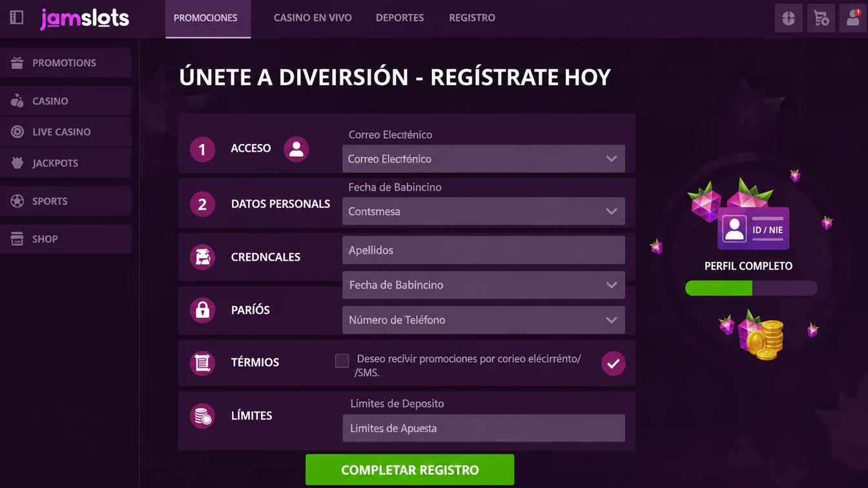This screenshot has height=488, width=868.
Task: Select Promotions in the sidebar
Action: click(65, 63)
